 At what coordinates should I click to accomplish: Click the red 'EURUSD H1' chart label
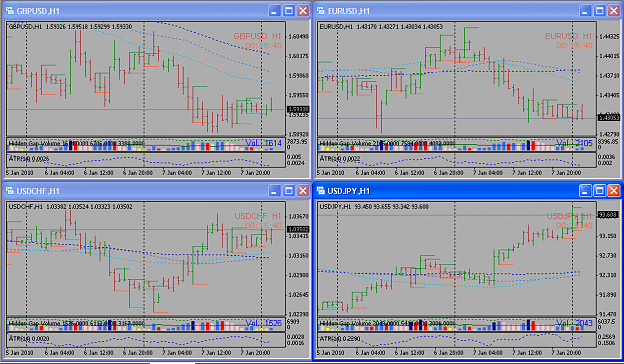tap(568, 36)
